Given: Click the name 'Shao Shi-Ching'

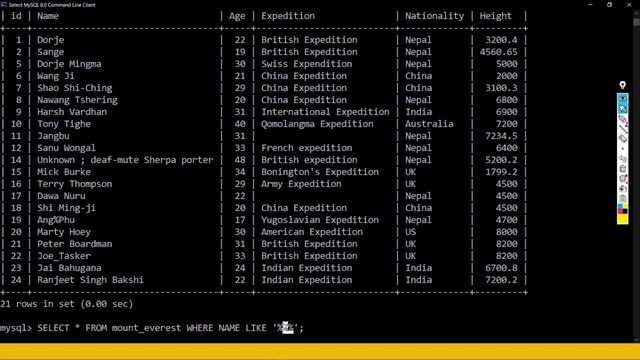Looking at the screenshot, I should [x=74, y=88].
